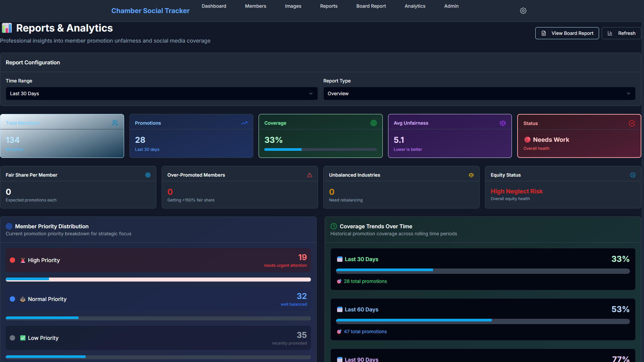Click the warning triangle on Over-Promoted Members
The height and width of the screenshot is (362, 644).
[x=309, y=175]
